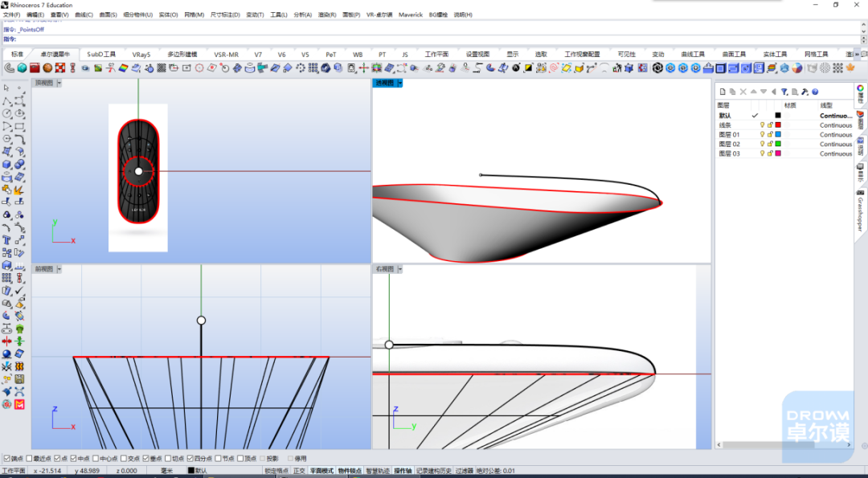This screenshot has height=478, width=868.
Task: Click the red M icon in left sidebar
Action: tap(19, 405)
